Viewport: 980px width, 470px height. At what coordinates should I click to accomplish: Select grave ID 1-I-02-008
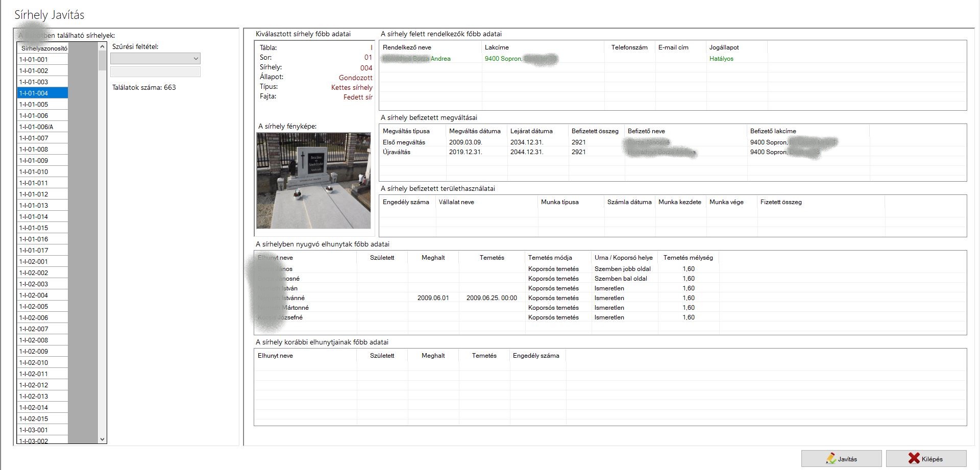pos(42,340)
